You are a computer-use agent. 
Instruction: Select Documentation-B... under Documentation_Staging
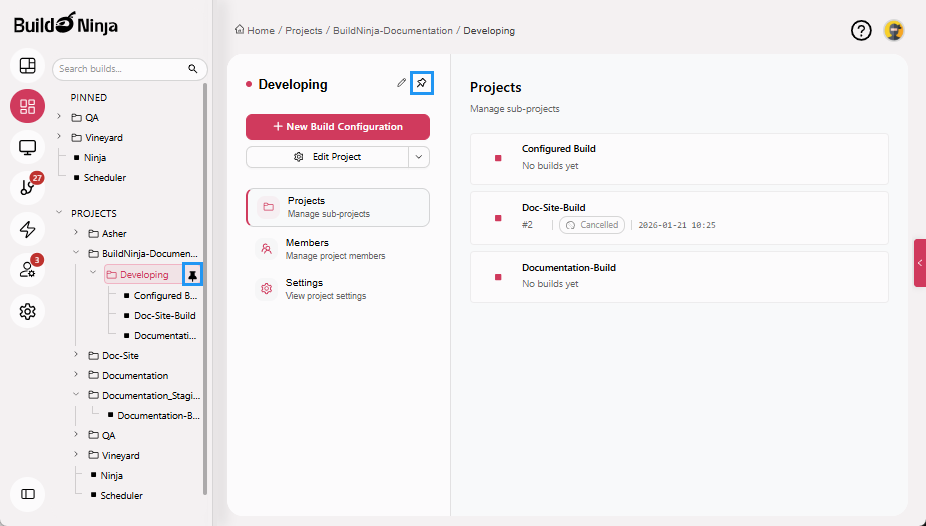click(154, 416)
